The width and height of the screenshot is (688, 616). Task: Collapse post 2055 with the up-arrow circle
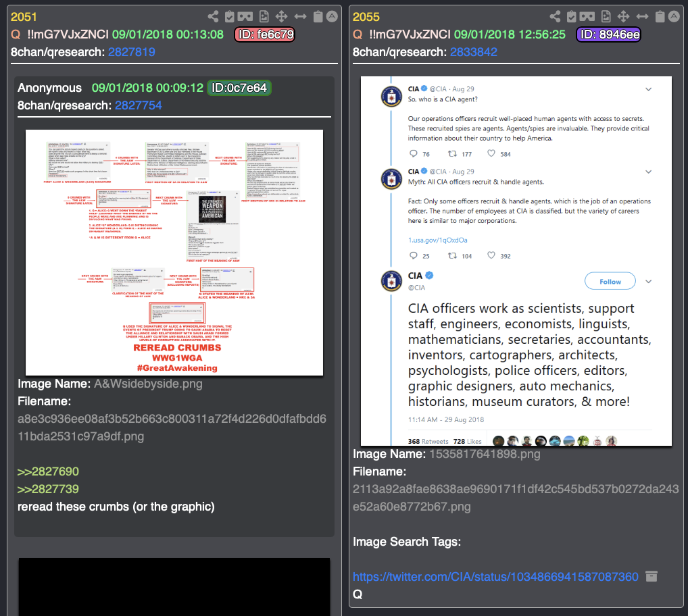coord(674,17)
